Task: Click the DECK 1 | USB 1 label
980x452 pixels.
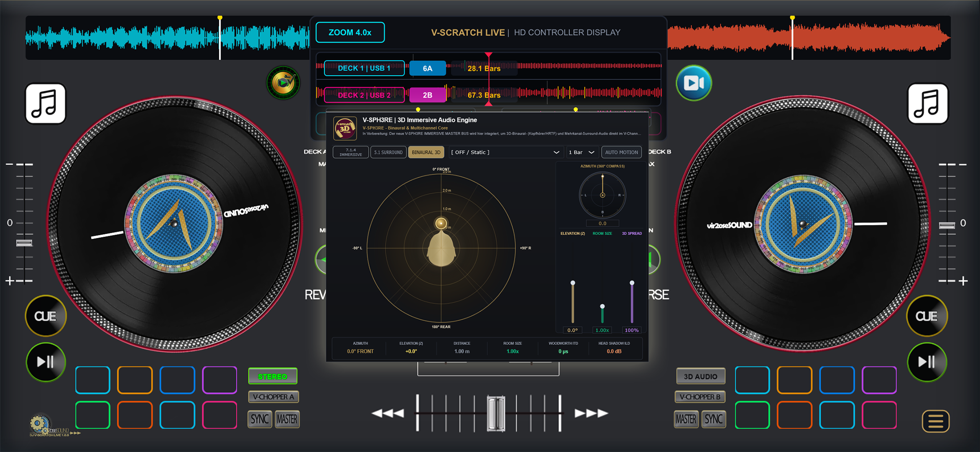Action: pos(364,68)
